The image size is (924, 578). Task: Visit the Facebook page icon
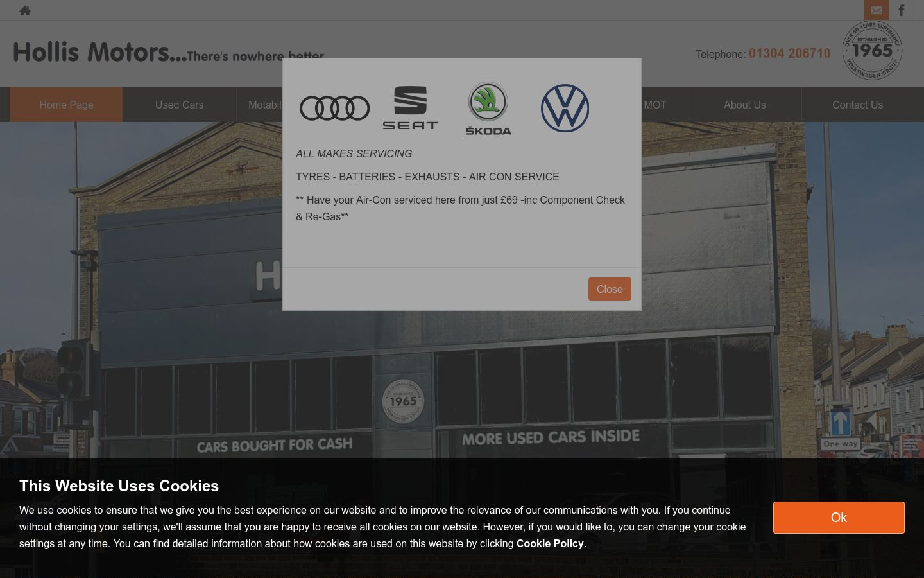[x=902, y=10]
